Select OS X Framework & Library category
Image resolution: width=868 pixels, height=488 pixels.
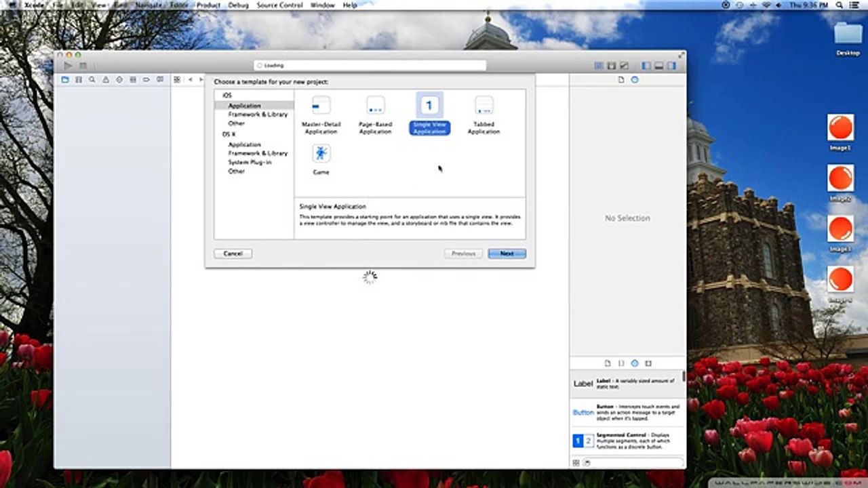(258, 153)
